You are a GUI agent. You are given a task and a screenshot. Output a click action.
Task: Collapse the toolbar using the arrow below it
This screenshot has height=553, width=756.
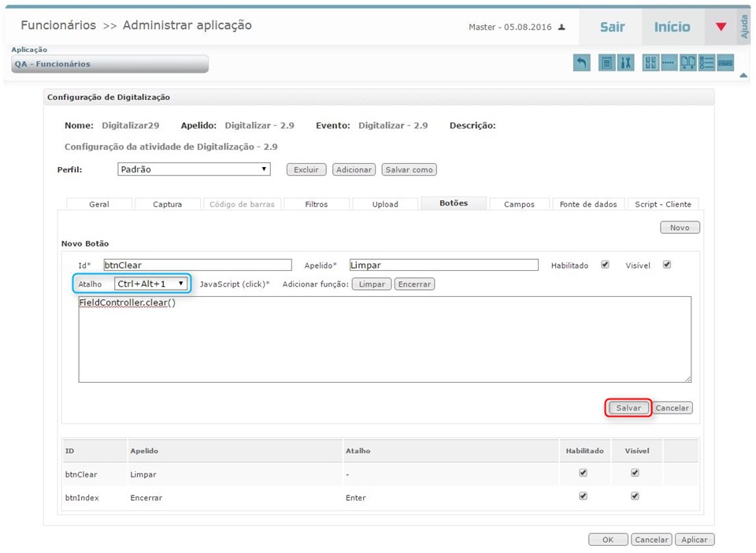743,73
